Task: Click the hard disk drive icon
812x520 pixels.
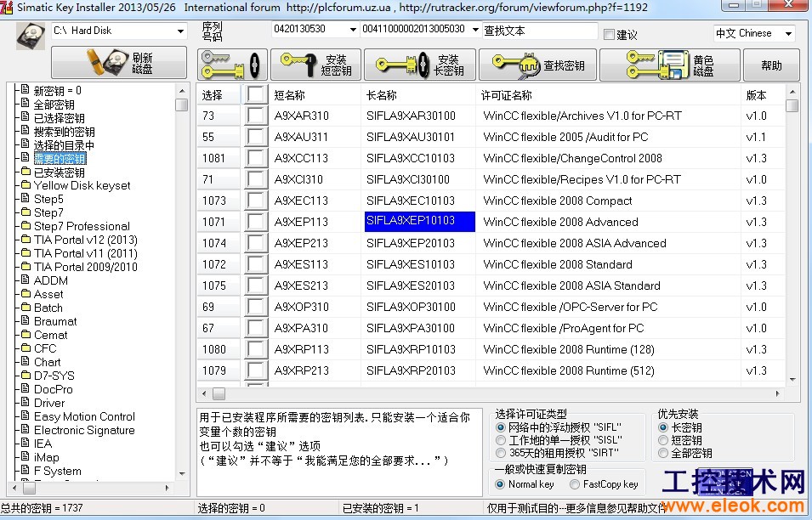Action: [x=30, y=37]
